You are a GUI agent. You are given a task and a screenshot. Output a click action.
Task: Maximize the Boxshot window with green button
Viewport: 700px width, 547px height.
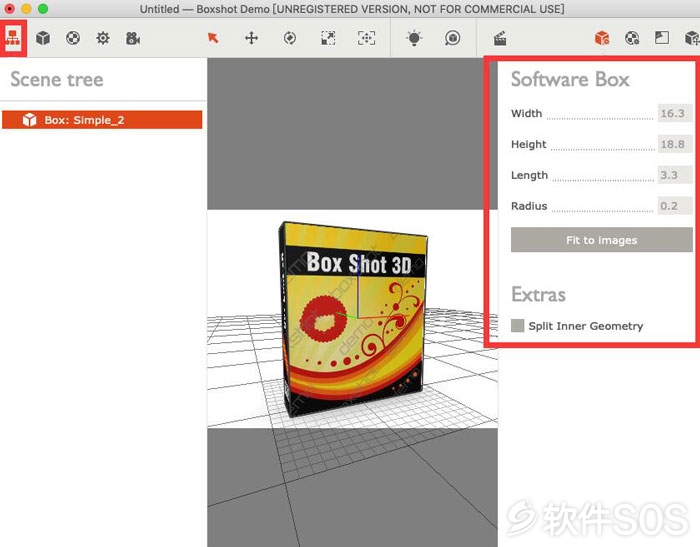click(x=43, y=8)
